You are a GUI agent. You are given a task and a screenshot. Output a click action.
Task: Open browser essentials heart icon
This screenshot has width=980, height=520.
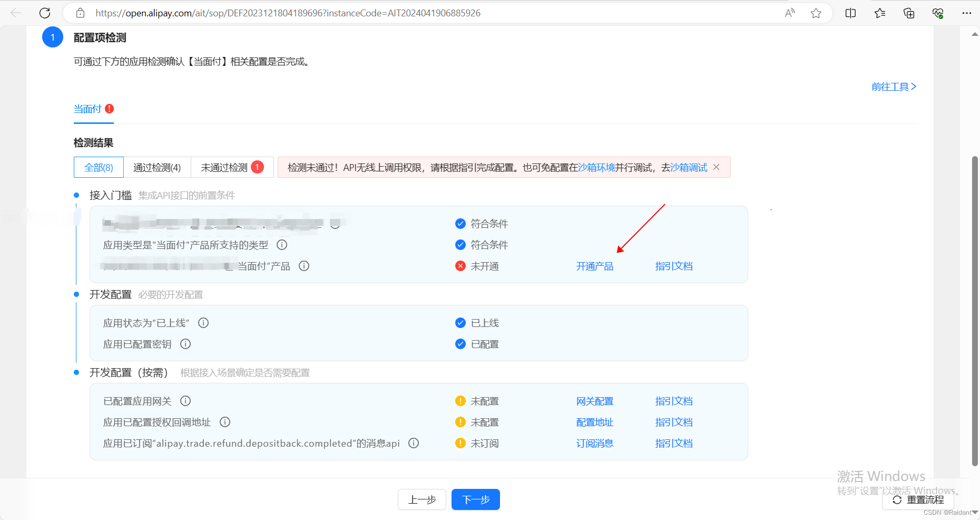tap(938, 13)
